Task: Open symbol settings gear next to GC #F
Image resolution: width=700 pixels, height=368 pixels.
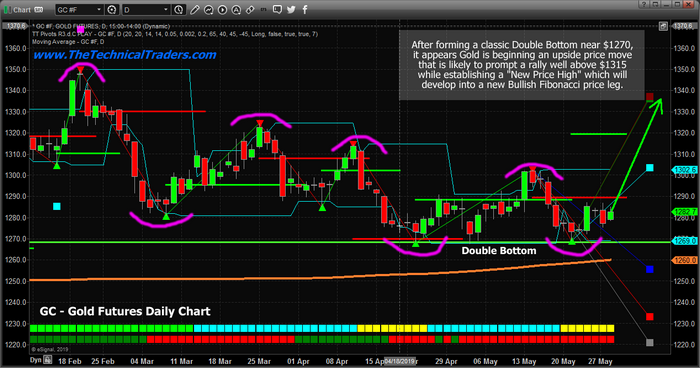Action: 112,9
